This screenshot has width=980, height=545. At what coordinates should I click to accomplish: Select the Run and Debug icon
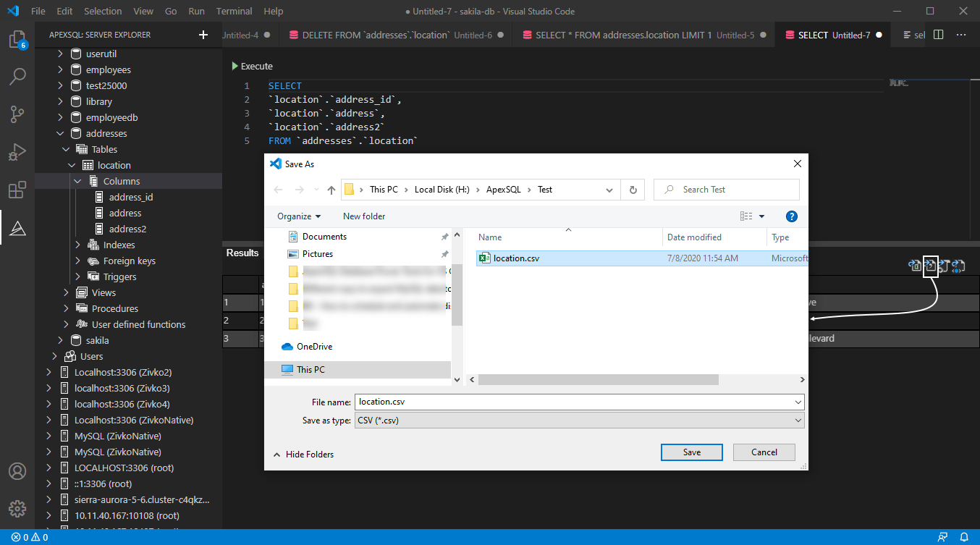[x=17, y=152]
